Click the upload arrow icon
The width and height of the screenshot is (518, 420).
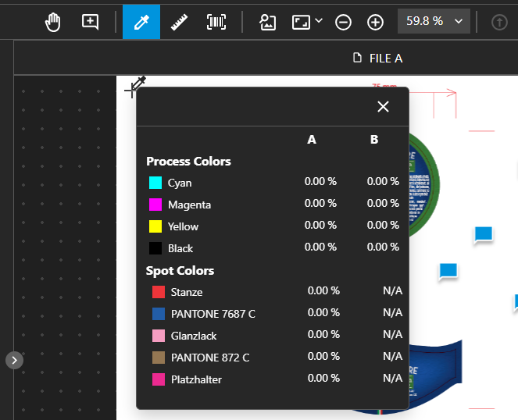click(x=499, y=22)
